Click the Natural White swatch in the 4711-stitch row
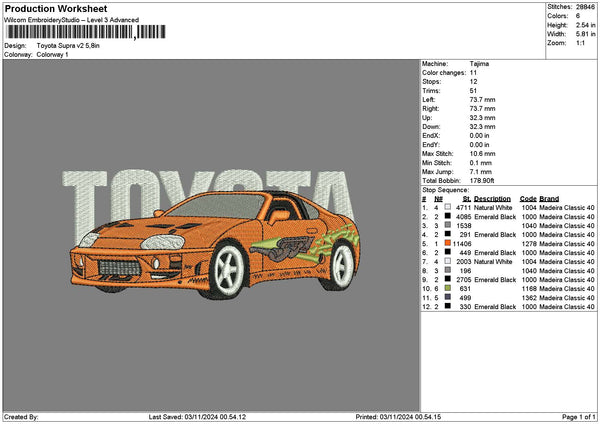 click(447, 207)
